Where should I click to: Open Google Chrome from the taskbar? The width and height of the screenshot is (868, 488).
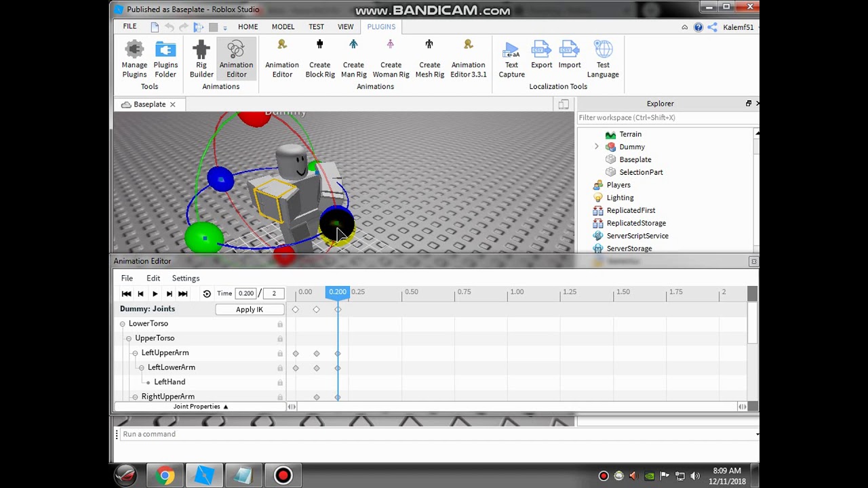click(165, 476)
